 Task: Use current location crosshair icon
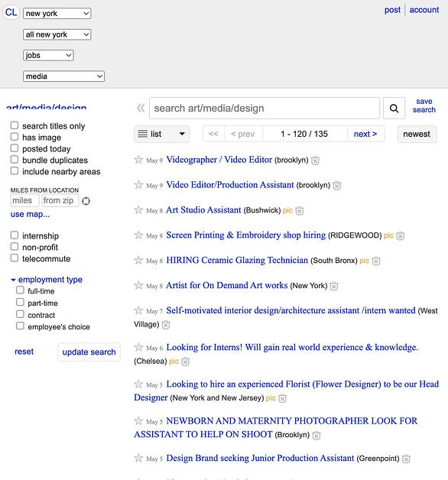coord(86,201)
